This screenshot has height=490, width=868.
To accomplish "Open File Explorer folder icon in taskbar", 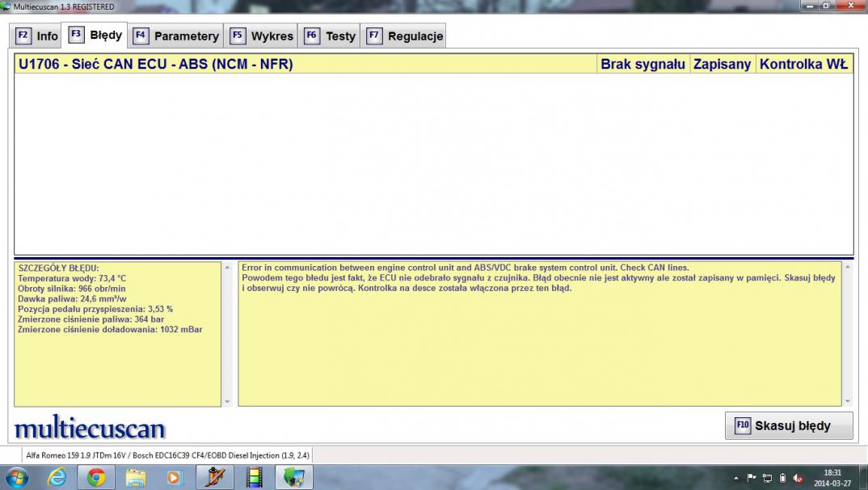I will [x=135, y=477].
